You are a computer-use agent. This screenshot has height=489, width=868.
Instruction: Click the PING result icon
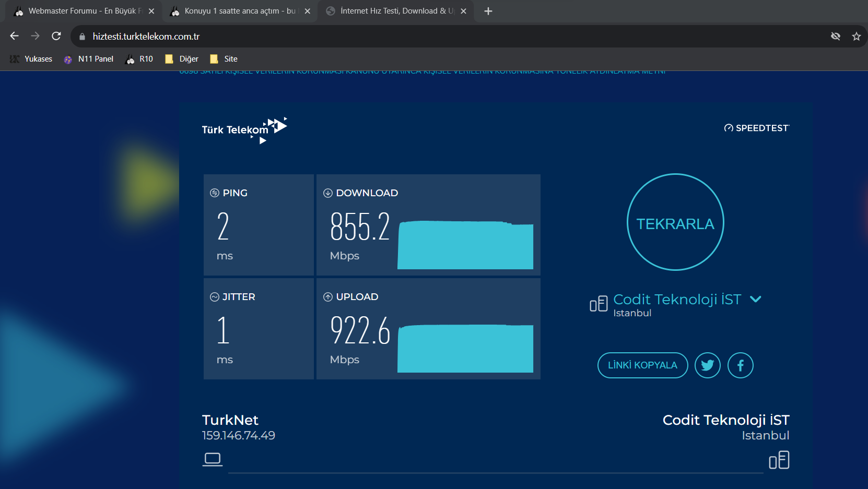pyautogui.click(x=215, y=193)
